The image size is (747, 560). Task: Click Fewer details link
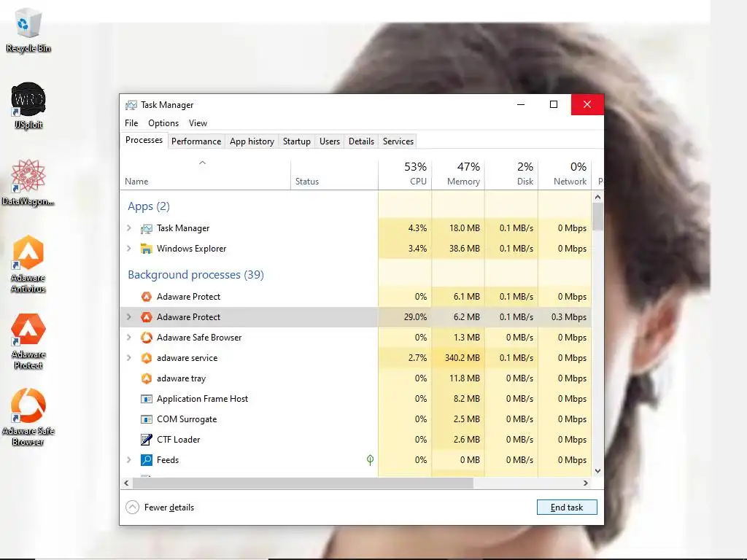pos(169,507)
